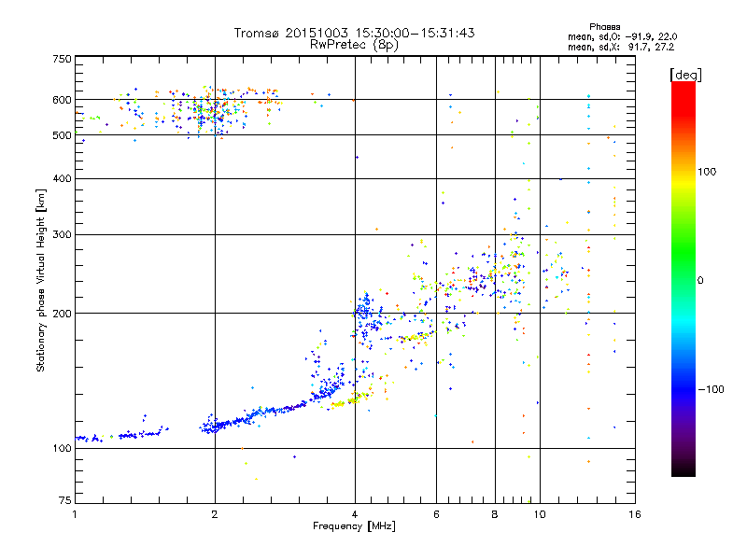The image size is (747, 560).
Task: Click the y-axis tick label '200'
Action: (x=62, y=314)
